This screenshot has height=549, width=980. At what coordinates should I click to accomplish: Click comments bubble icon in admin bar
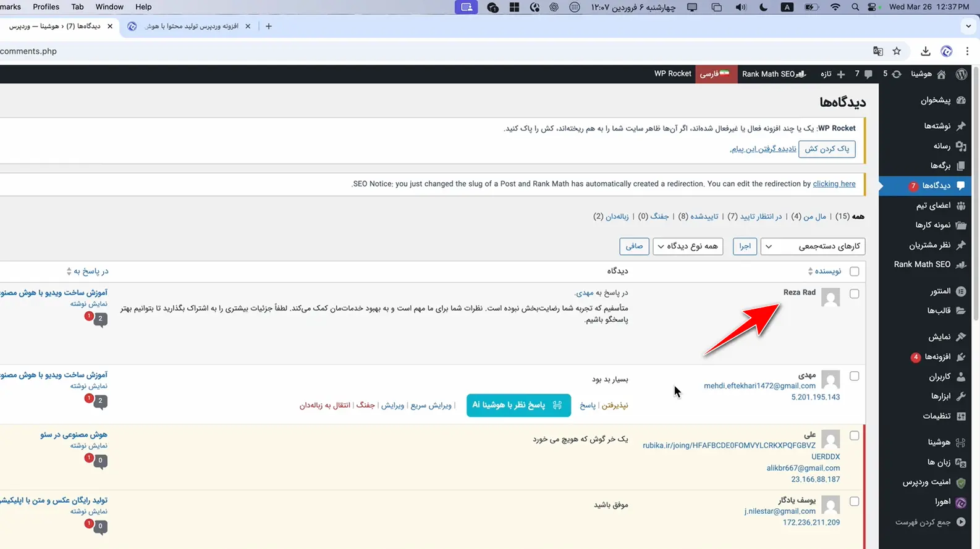click(868, 74)
